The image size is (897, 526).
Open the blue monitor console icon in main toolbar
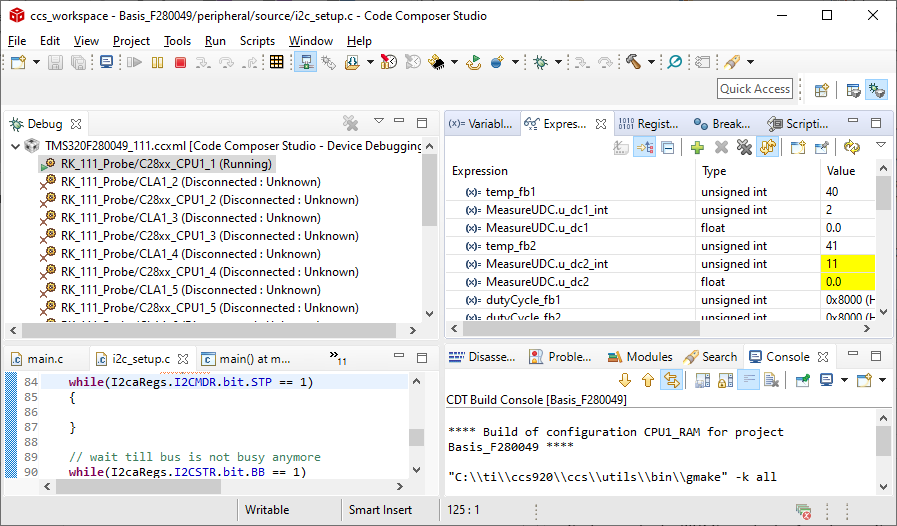point(106,62)
